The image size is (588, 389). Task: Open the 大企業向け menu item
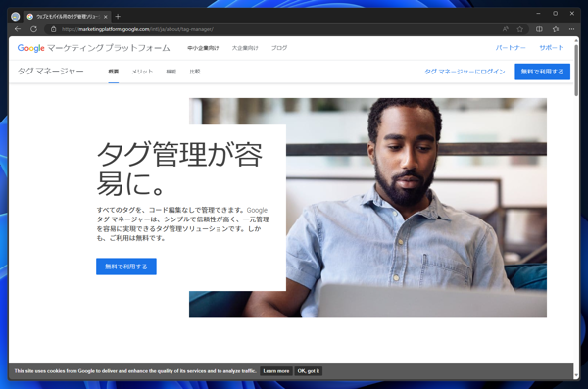tap(245, 48)
